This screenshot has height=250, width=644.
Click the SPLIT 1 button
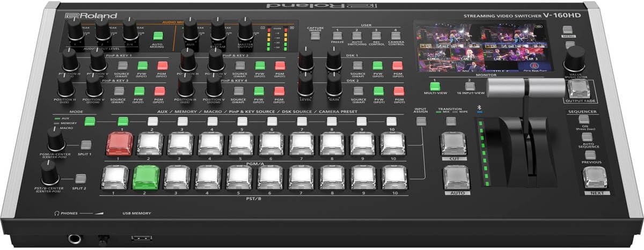86,145
